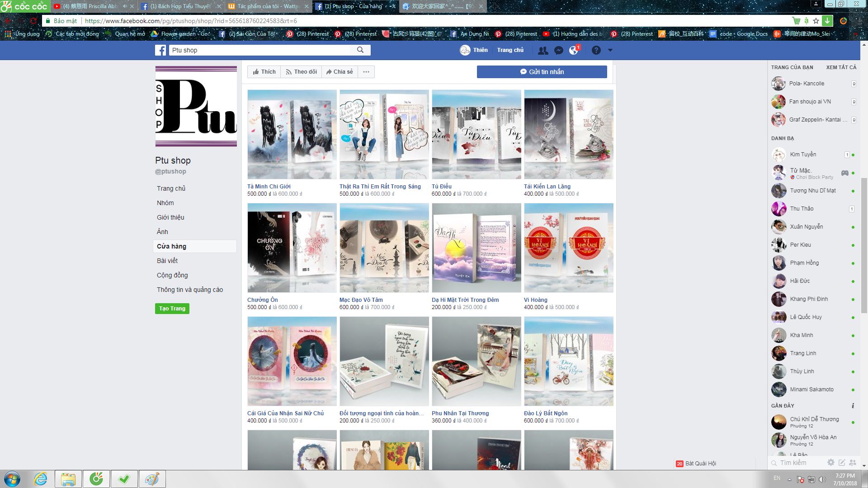The width and height of the screenshot is (868, 488).
Task: Click the Tạo Trang green button
Action: 172,309
